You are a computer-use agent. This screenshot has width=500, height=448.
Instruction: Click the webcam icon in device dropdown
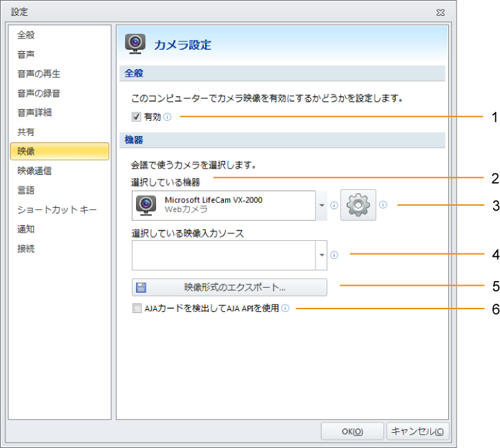pos(146,205)
